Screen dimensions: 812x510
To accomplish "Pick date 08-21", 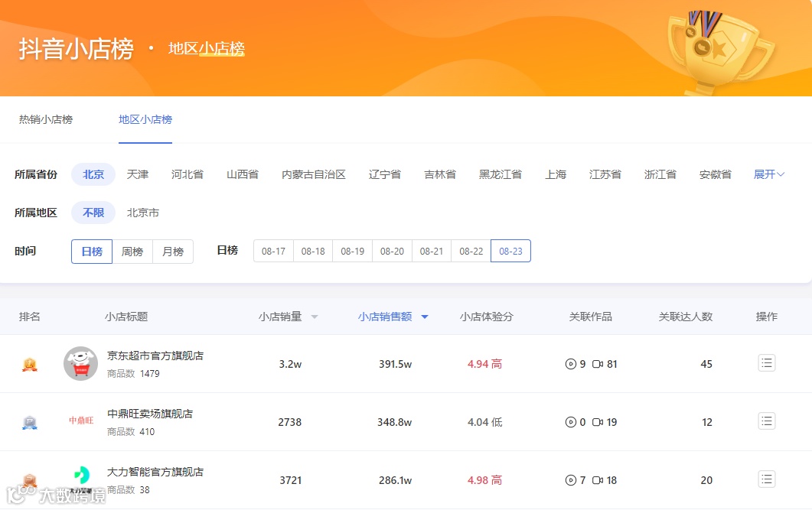I will [x=432, y=251].
